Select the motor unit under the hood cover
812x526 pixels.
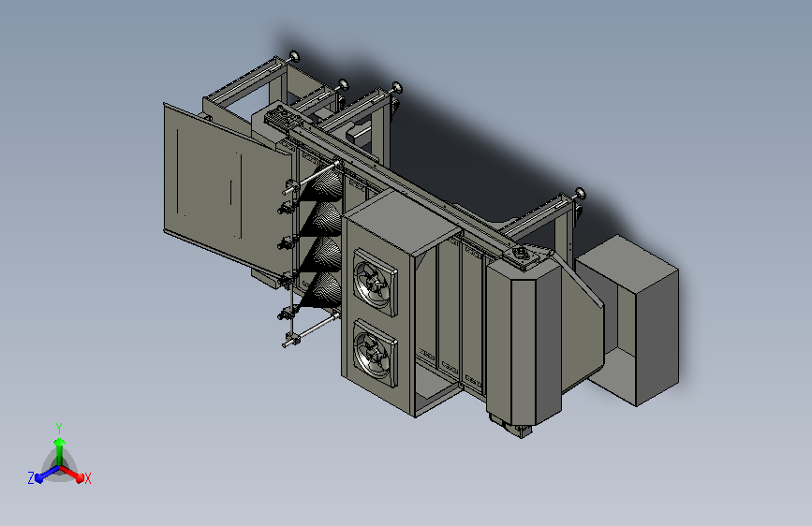point(510,425)
